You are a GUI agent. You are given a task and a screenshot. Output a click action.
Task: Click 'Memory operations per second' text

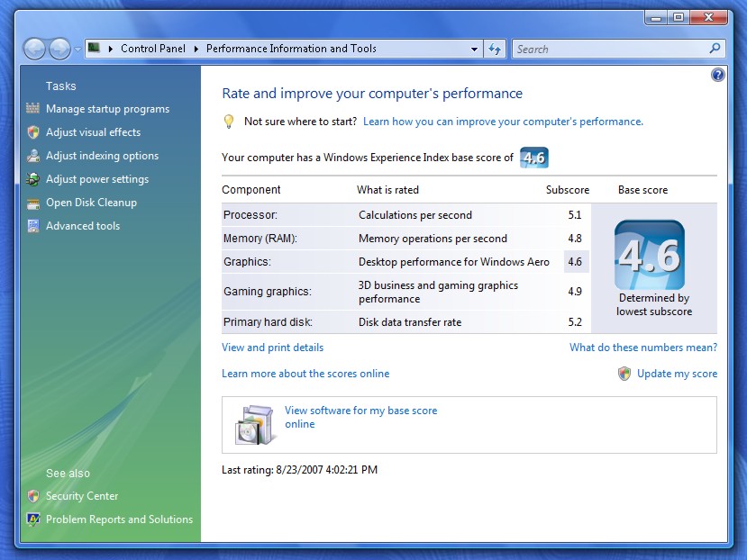point(433,239)
